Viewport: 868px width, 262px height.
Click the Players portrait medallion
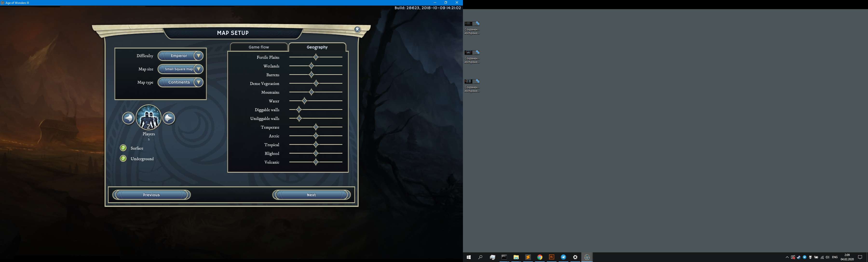148,117
